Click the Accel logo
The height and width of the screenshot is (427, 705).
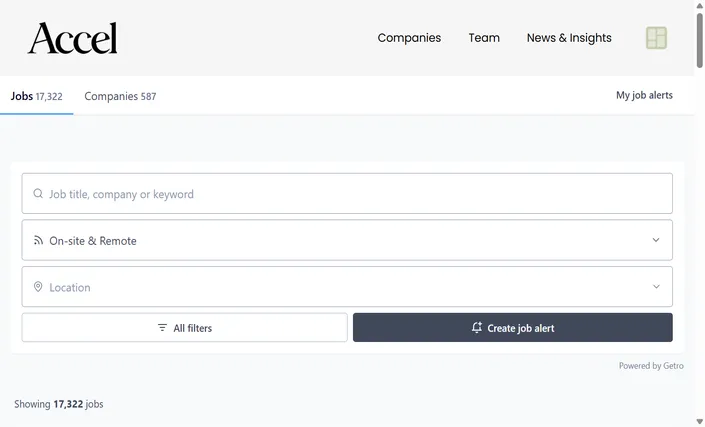tap(72, 38)
